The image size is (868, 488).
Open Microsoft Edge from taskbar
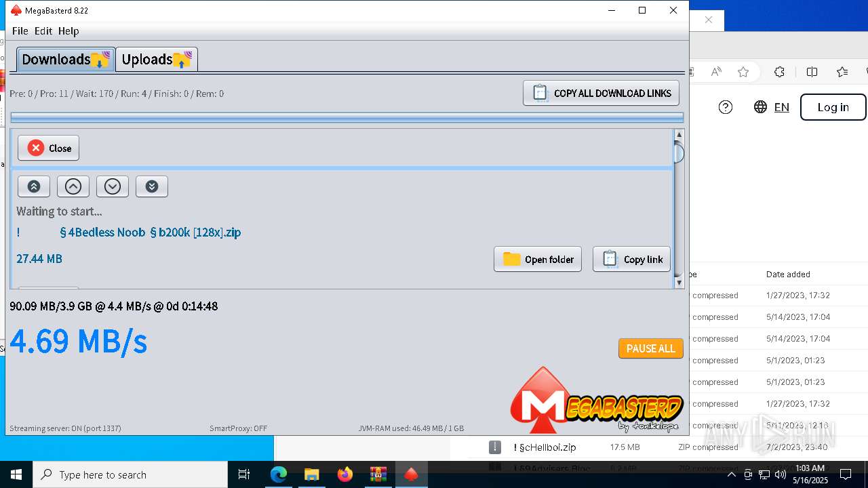point(279,474)
